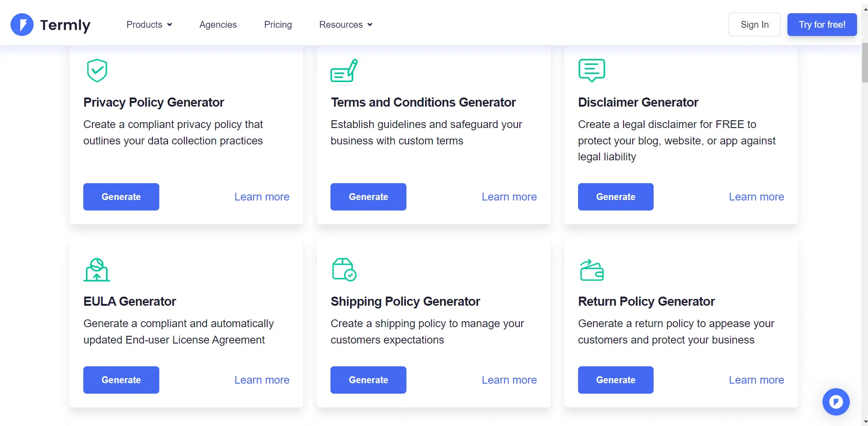The width and height of the screenshot is (868, 426).
Task: Click the Terms and Conditions pen icon
Action: click(x=343, y=70)
